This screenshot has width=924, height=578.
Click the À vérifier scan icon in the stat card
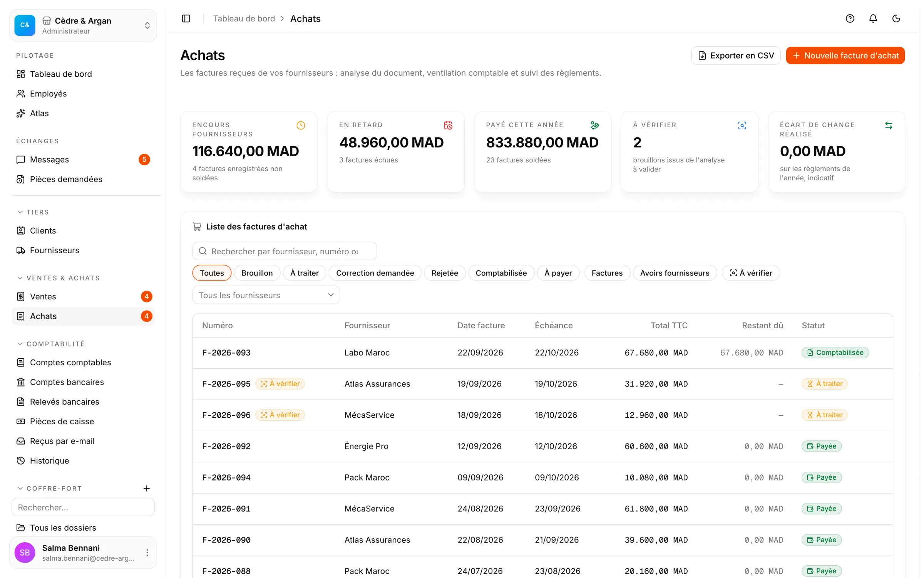point(742,125)
